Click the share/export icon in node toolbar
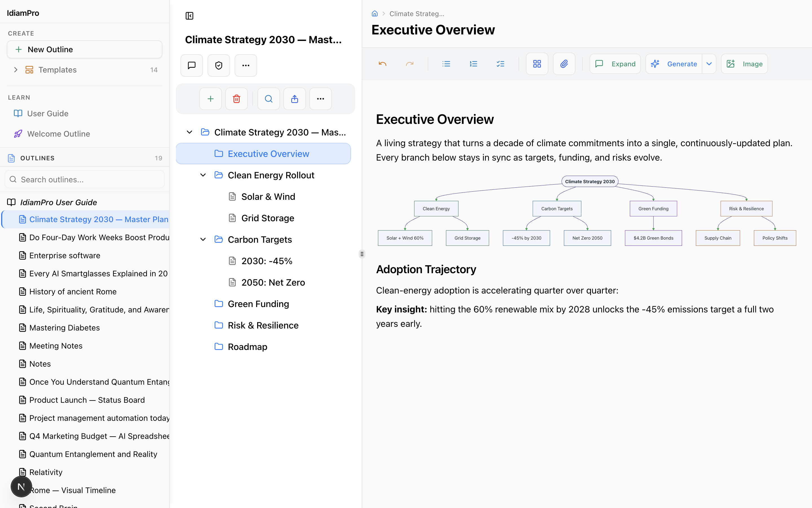 coord(295,99)
